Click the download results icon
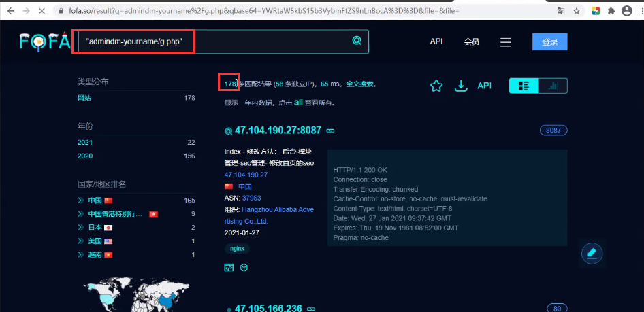Image resolution: width=644 pixels, height=312 pixels. [461, 86]
